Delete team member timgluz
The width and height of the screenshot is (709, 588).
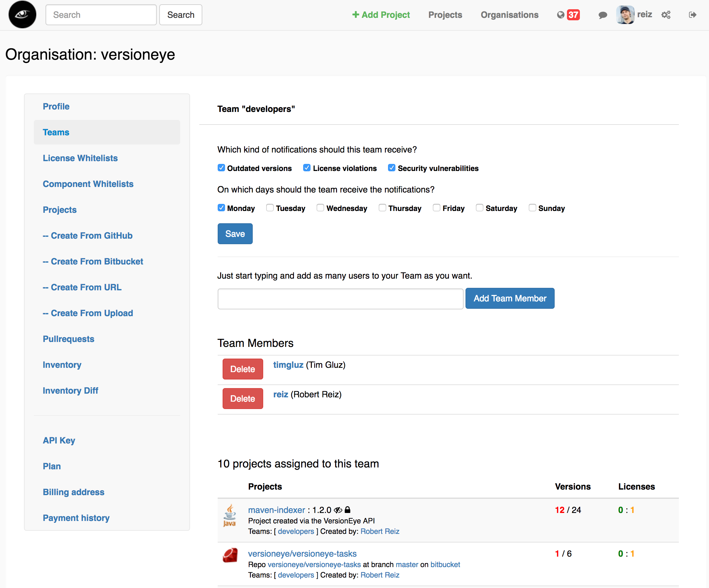coord(243,369)
